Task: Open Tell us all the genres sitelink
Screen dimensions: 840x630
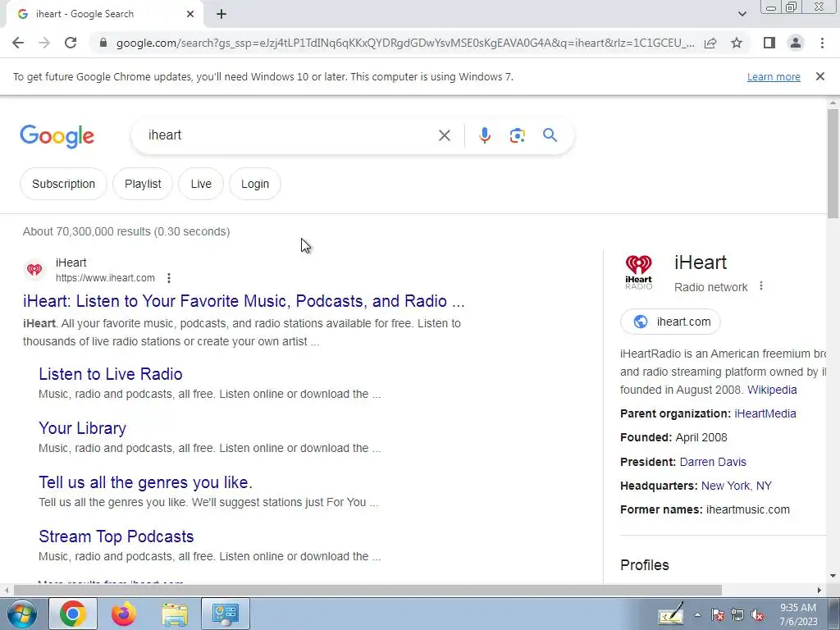Action: (x=145, y=482)
